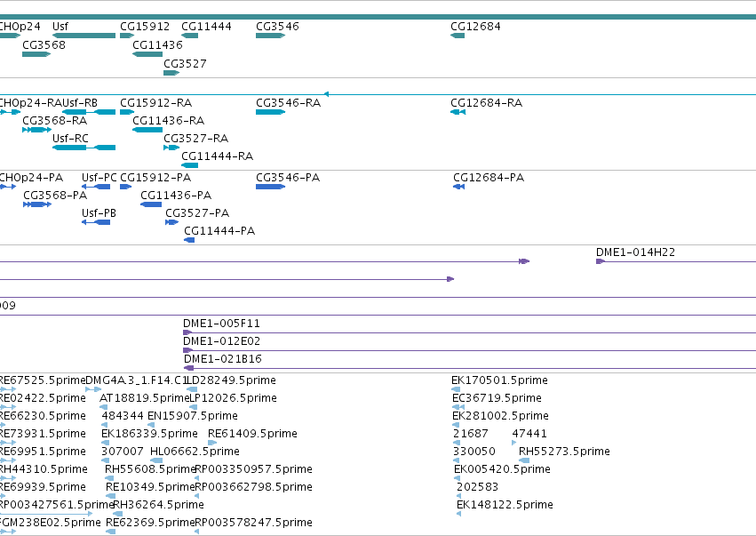Click RE02422.5prime EST label
756x536 pixels.
pos(43,398)
